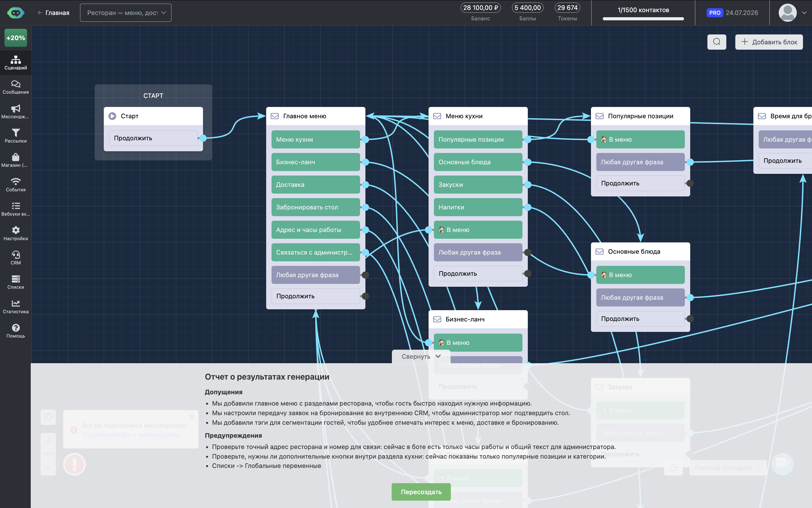This screenshot has width=812, height=508.
Task: Click the 1/1500 контактов label
Action: (x=643, y=10)
